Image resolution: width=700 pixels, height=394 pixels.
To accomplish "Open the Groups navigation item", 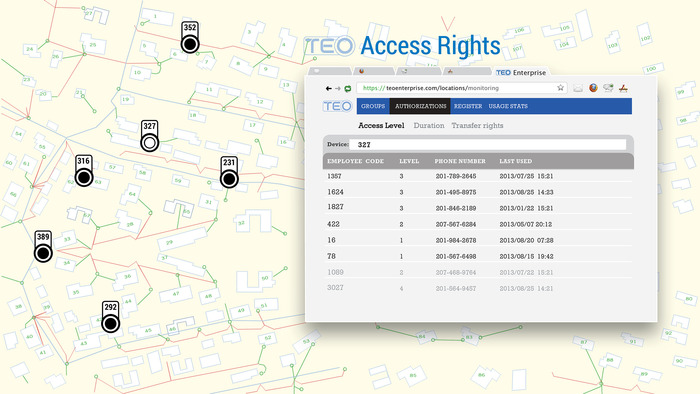I will 373,106.
